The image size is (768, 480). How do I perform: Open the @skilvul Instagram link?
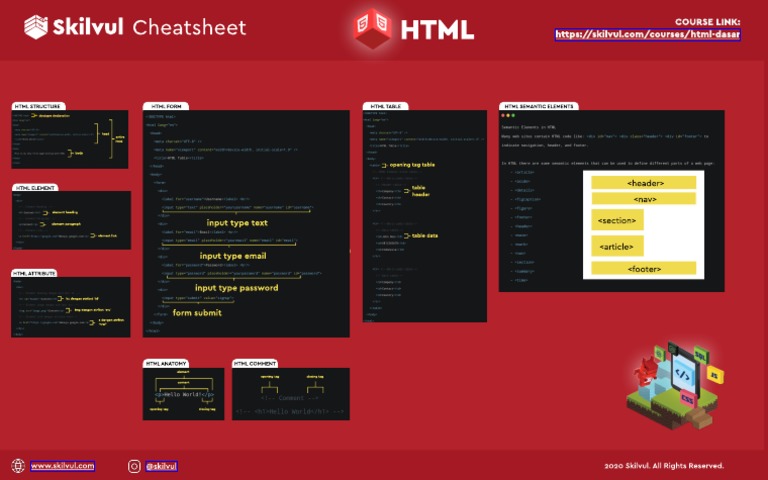point(161,466)
